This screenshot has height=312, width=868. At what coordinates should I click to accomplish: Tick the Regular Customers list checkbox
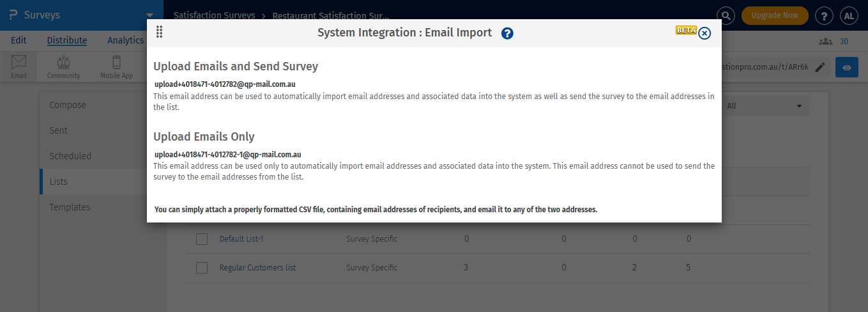tap(202, 268)
